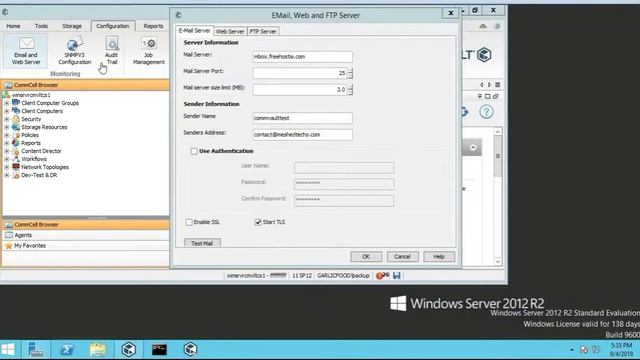Expand the Policies tree node
The image size is (640, 360).
(7, 135)
